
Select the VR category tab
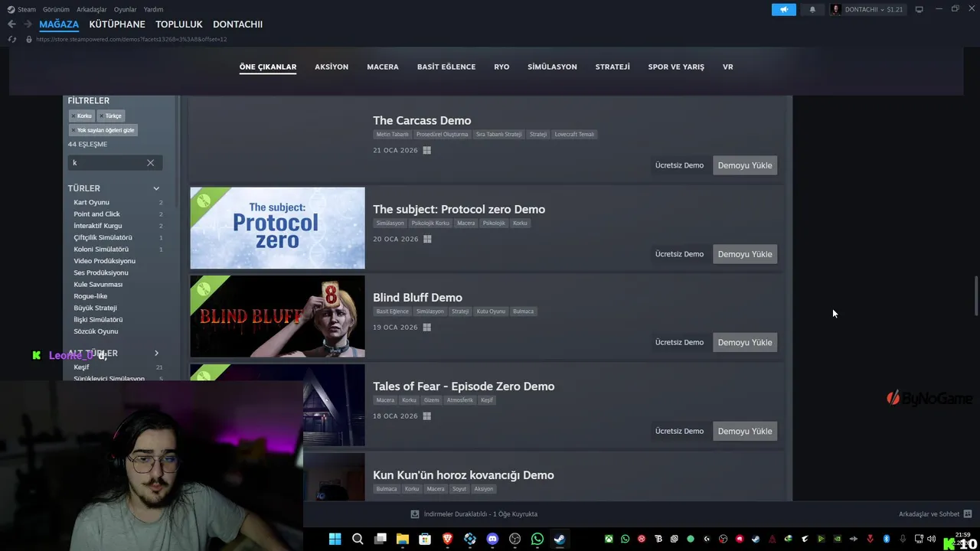pos(728,67)
